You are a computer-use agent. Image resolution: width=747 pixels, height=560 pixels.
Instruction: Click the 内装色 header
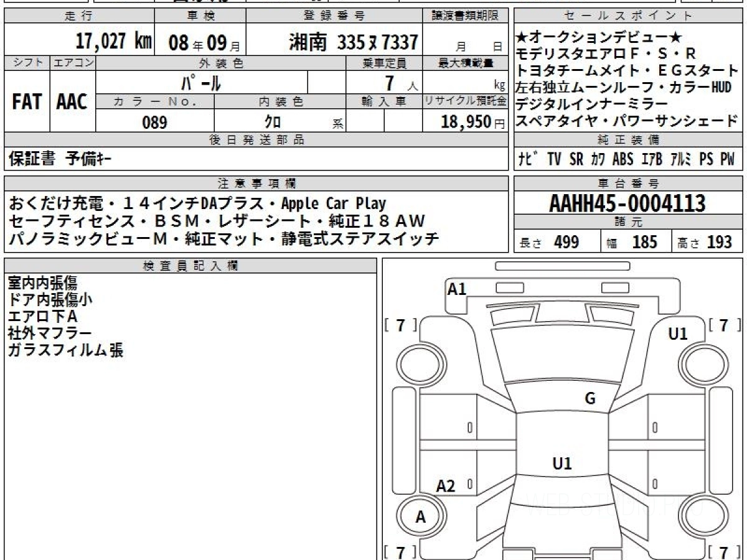click(280, 102)
